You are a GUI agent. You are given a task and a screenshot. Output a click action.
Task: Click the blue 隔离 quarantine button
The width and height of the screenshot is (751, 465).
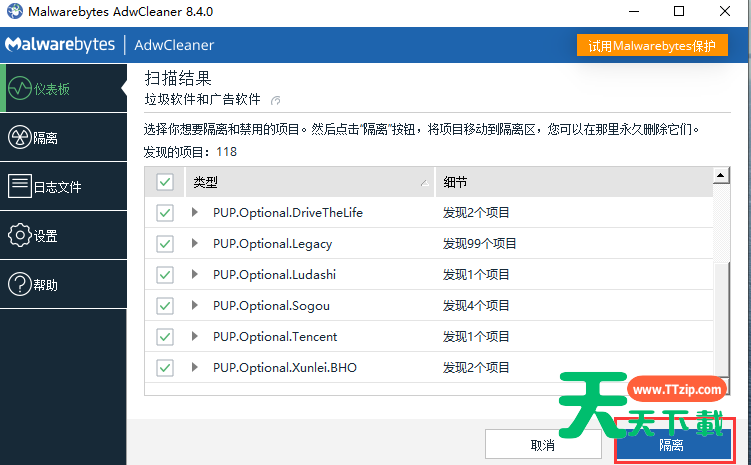pyautogui.click(x=674, y=444)
